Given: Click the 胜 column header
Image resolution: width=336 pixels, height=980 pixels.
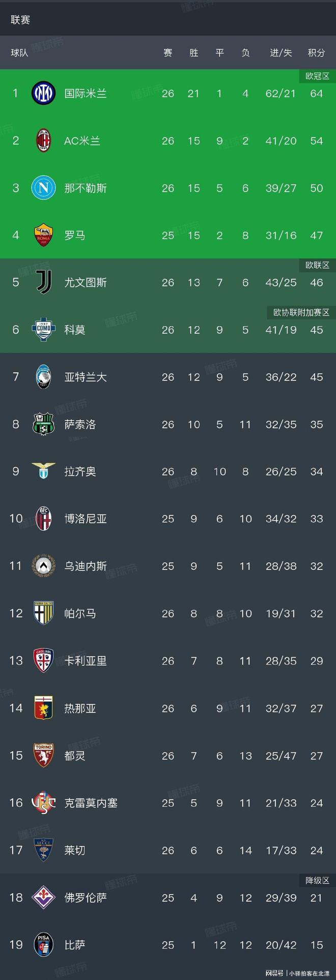Looking at the screenshot, I should 193,52.
